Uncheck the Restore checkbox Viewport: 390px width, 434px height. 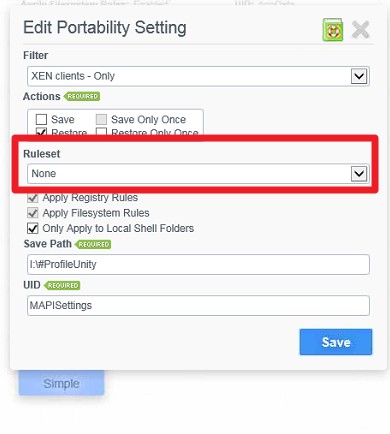(41, 131)
